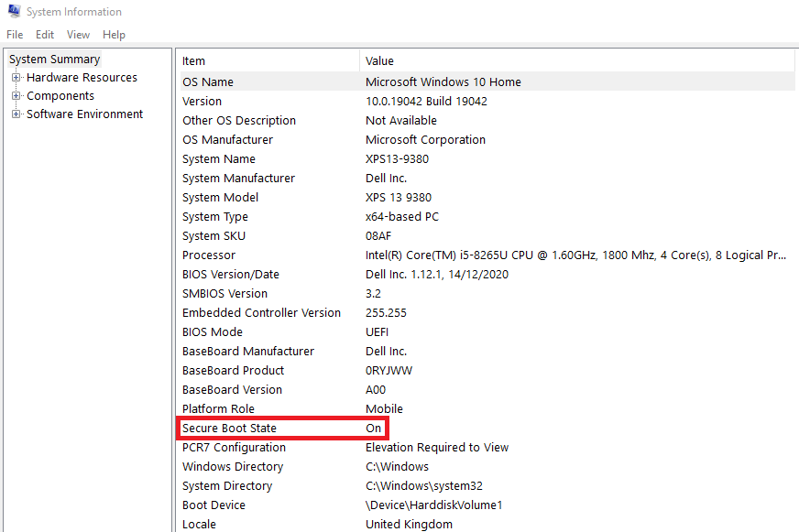The image size is (799, 532).
Task: Click the C:\Windows\system32 value
Action: 424,486
